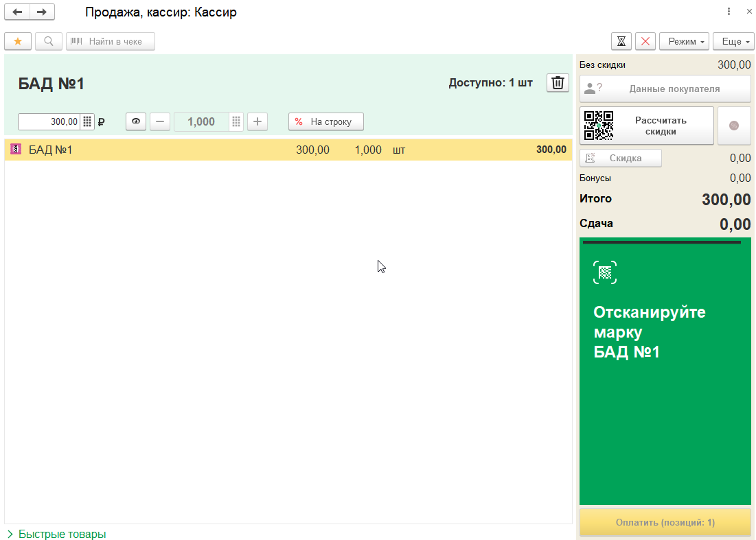Cancel receipt with the red X button
756x540 pixels.
(645, 41)
